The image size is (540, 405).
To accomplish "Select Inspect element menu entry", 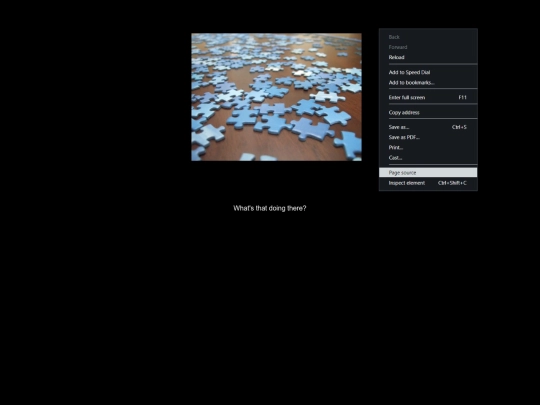I will click(x=428, y=183).
